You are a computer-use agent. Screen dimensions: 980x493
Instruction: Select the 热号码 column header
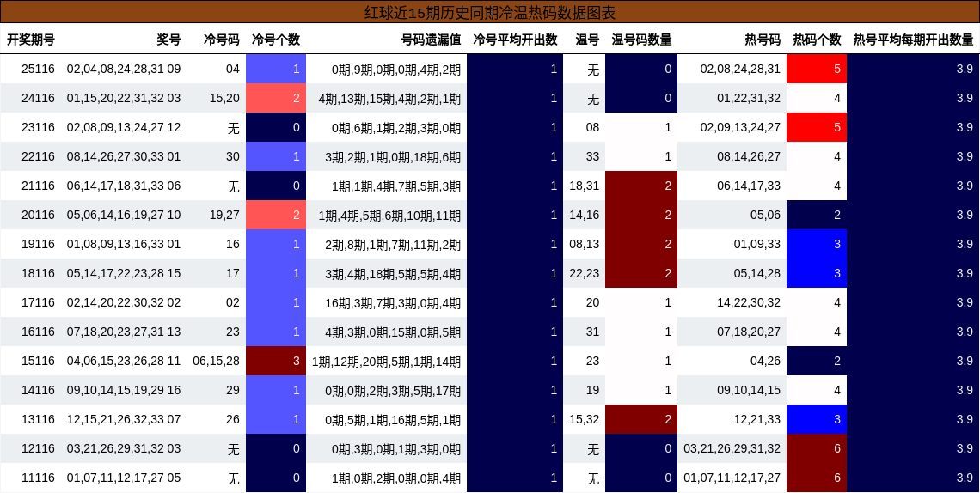[x=763, y=40]
